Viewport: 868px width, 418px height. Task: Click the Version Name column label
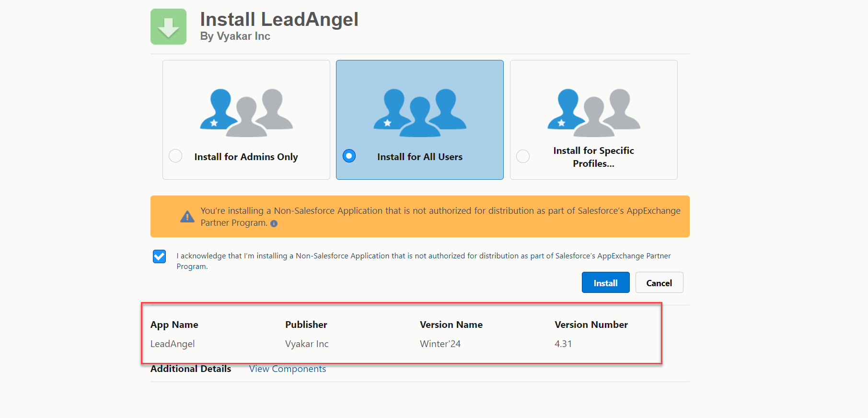tap(451, 325)
